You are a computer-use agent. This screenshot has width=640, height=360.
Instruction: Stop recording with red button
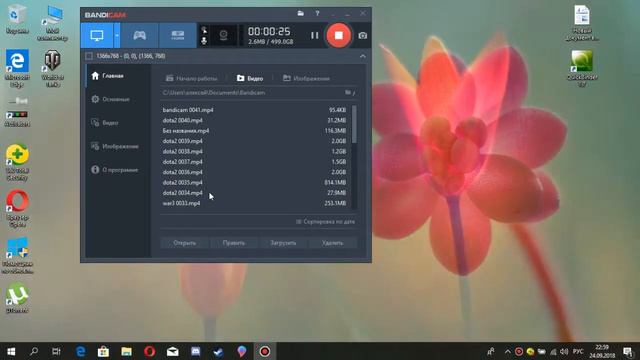[x=338, y=36]
